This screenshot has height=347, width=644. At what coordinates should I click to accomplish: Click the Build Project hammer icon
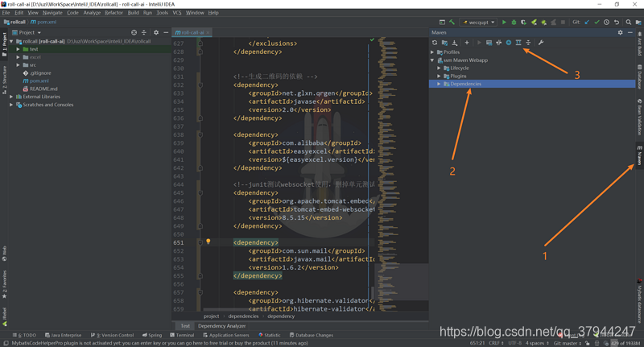coord(452,23)
